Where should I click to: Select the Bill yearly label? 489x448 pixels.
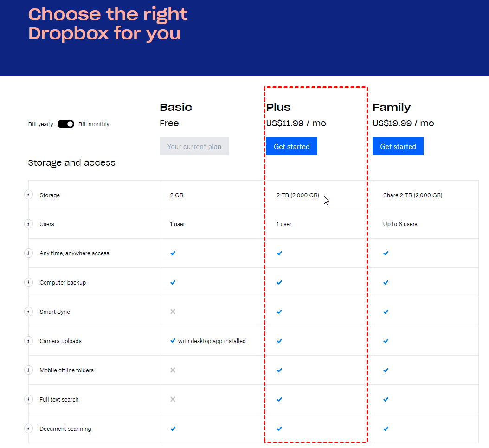point(40,124)
